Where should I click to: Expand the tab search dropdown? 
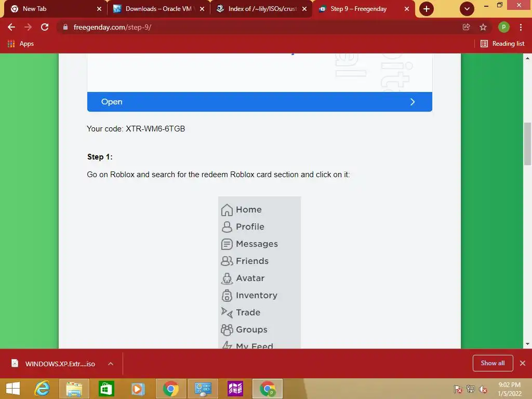pyautogui.click(x=467, y=9)
